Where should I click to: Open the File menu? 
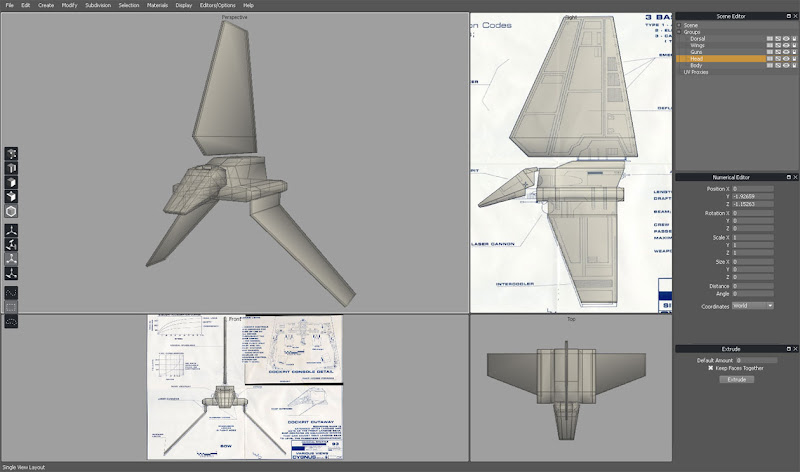[9, 5]
